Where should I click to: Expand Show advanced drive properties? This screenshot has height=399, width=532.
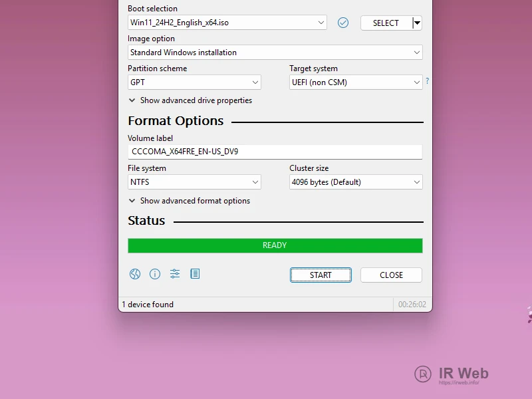pyautogui.click(x=190, y=100)
